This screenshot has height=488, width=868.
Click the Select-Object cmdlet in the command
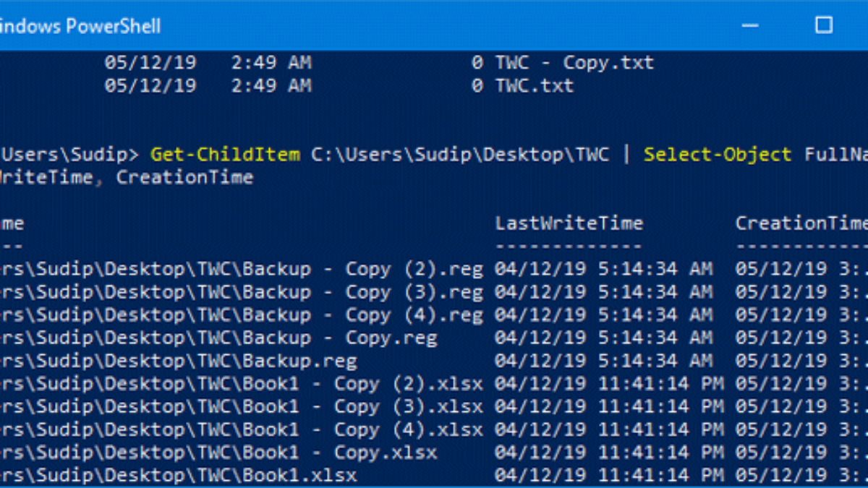click(x=718, y=155)
